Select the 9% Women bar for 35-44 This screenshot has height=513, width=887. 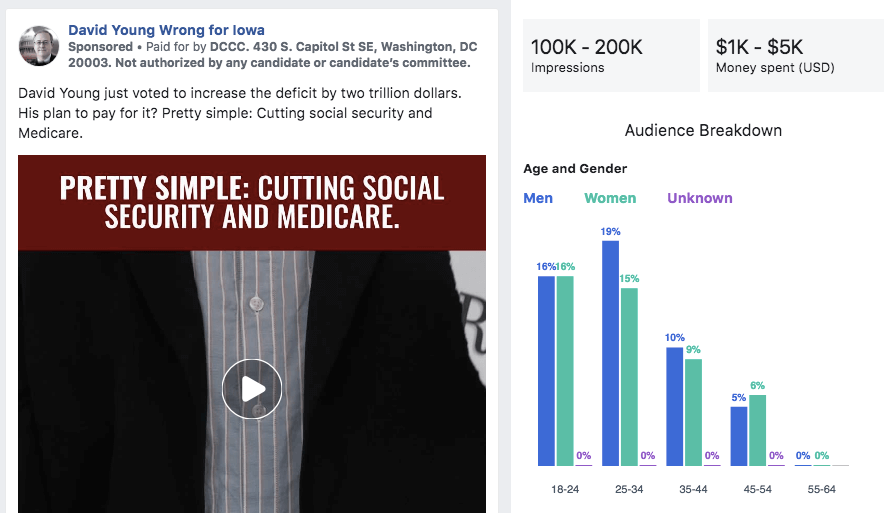(x=693, y=412)
